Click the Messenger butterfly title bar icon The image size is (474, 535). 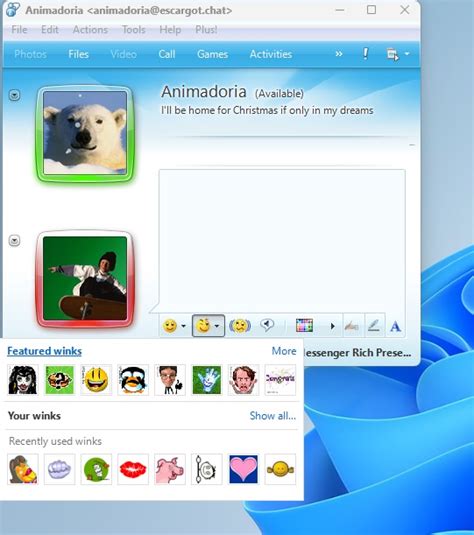tap(13, 10)
